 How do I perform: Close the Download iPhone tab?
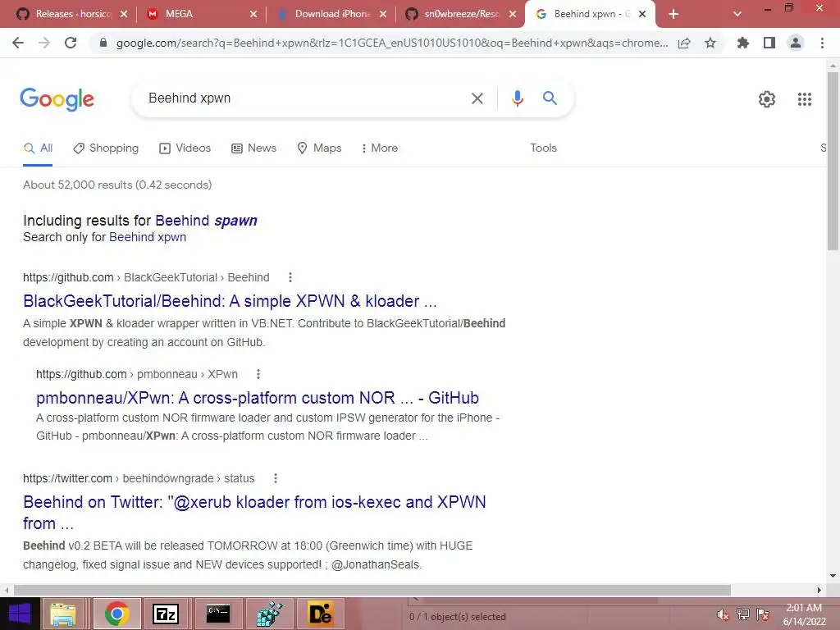click(382, 14)
